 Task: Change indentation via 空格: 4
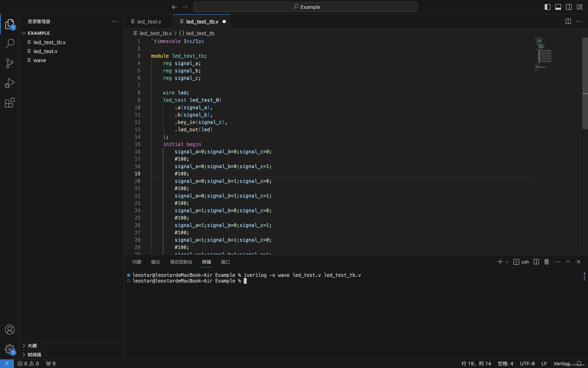pyautogui.click(x=505, y=363)
